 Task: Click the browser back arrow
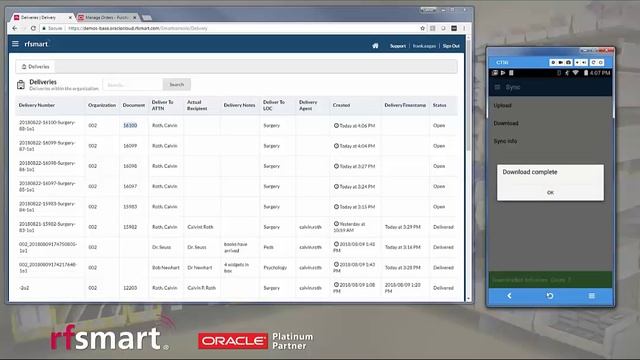point(15,28)
